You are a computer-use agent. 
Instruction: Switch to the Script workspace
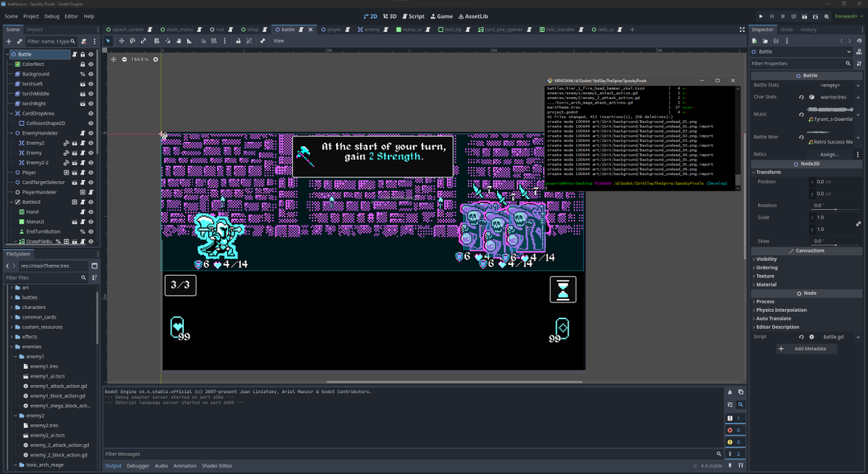coord(413,16)
